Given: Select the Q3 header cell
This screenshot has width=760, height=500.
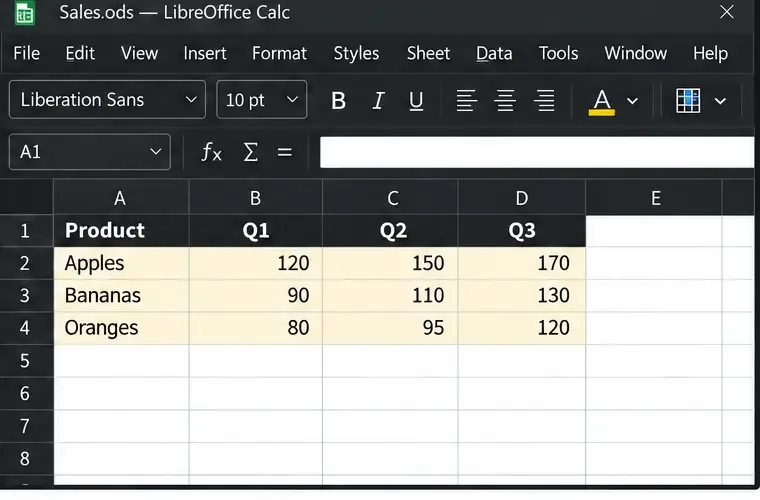Looking at the screenshot, I should [522, 231].
